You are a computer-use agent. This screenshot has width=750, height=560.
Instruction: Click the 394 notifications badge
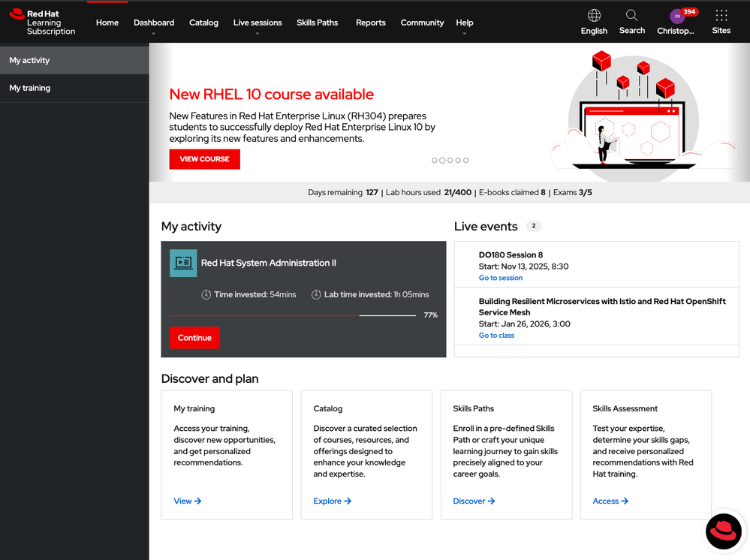coord(689,11)
